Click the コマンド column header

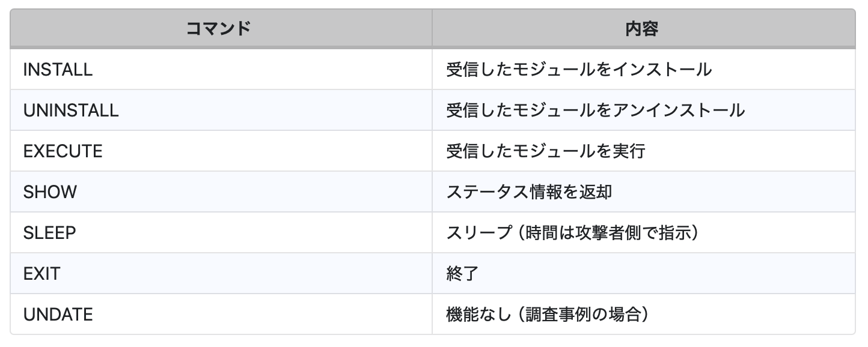tap(221, 29)
